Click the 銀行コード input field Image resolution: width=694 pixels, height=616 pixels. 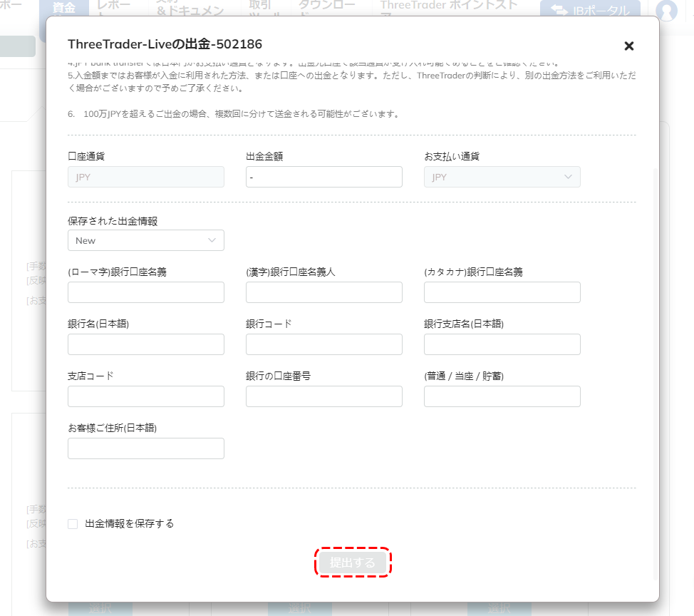pos(324,344)
